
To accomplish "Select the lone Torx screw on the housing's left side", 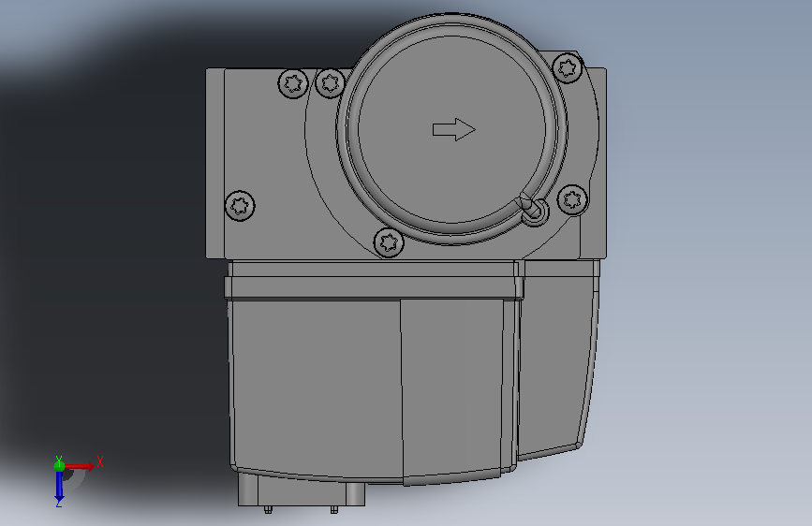I will pos(241,206).
